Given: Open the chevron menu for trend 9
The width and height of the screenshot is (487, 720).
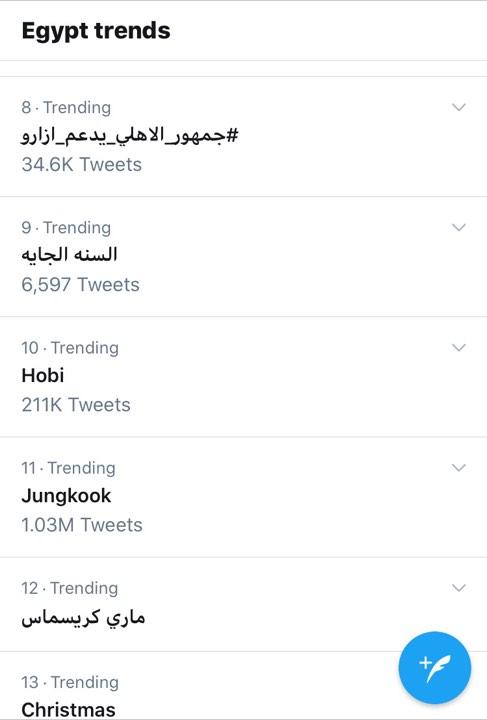Looking at the screenshot, I should click(459, 228).
